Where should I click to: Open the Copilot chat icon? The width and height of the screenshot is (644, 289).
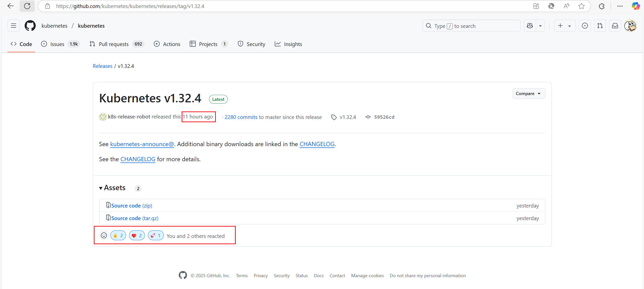[530, 26]
